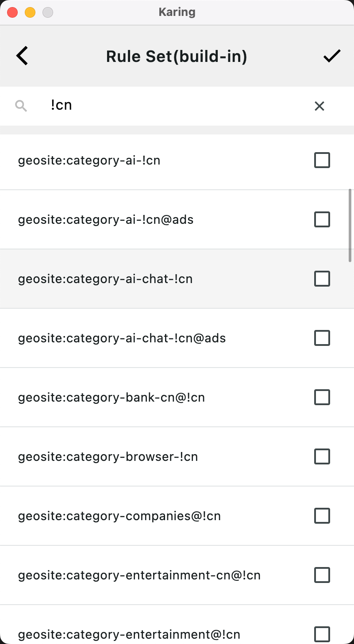Go back using the left arrow icon
This screenshot has width=354, height=644.
click(22, 56)
